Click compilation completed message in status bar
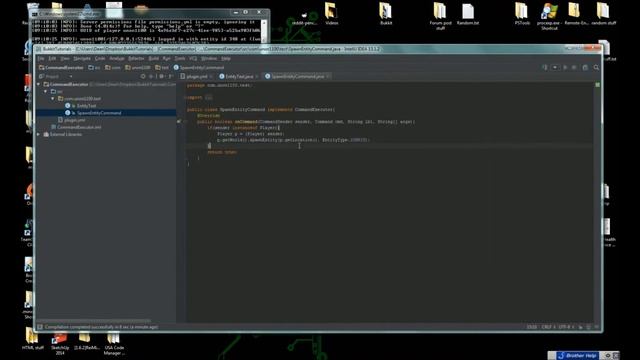The image size is (640, 360). point(101,327)
